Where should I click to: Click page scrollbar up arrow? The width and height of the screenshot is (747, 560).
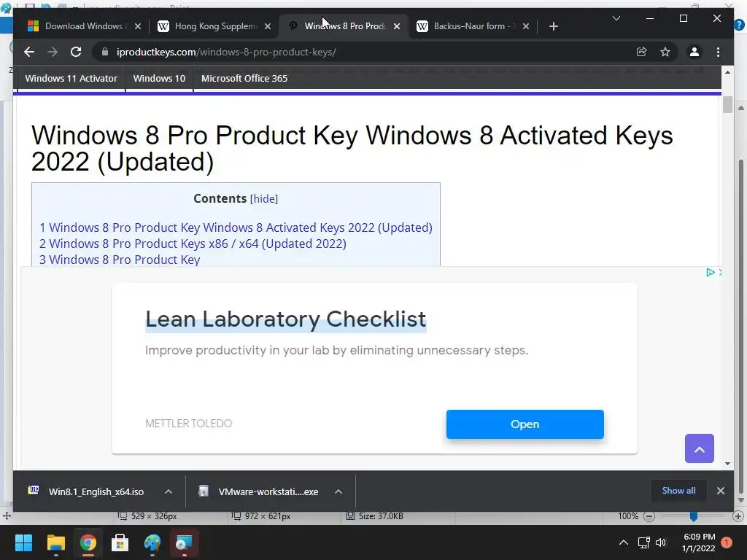point(727,72)
